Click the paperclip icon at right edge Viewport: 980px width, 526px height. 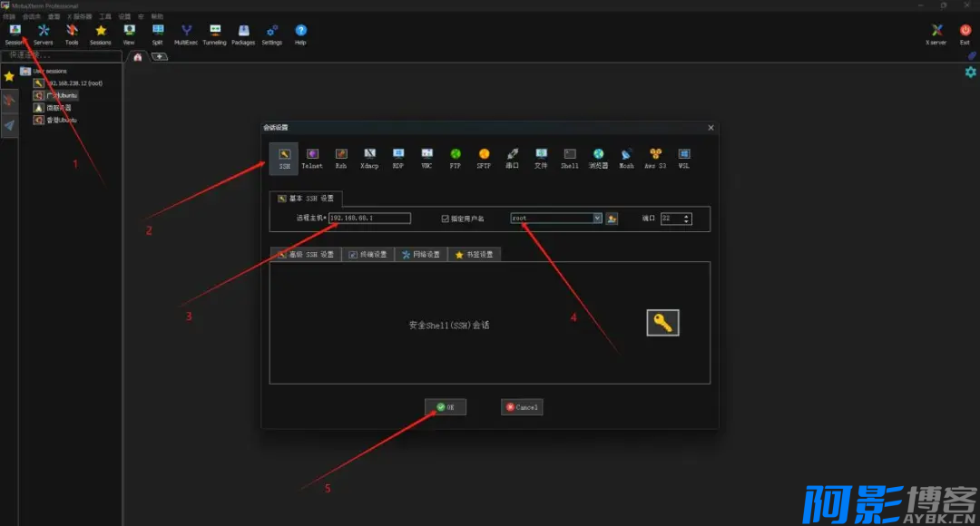(972, 55)
